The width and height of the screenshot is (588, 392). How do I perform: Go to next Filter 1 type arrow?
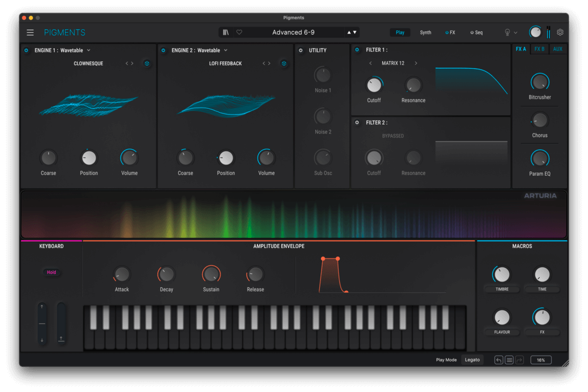416,63
